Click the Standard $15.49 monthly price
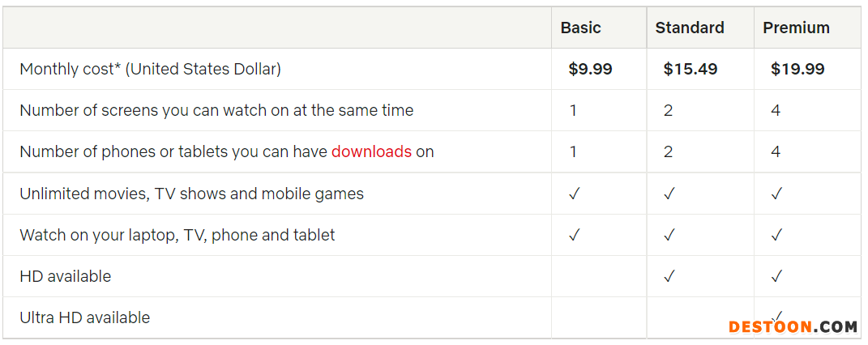The height and width of the screenshot is (345, 868). [690, 69]
